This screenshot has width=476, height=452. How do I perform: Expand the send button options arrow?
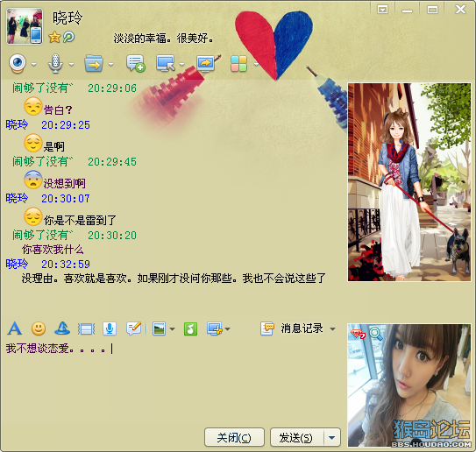(332, 437)
